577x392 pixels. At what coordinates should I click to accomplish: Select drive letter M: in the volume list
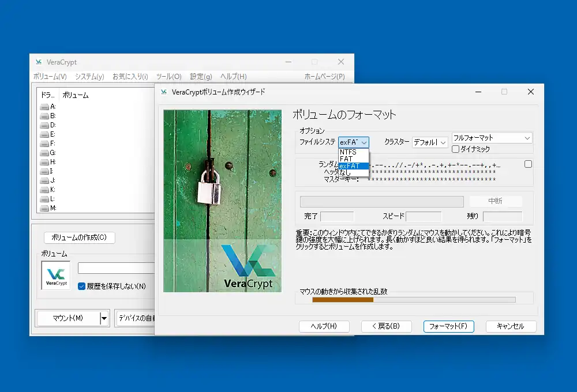click(x=53, y=206)
